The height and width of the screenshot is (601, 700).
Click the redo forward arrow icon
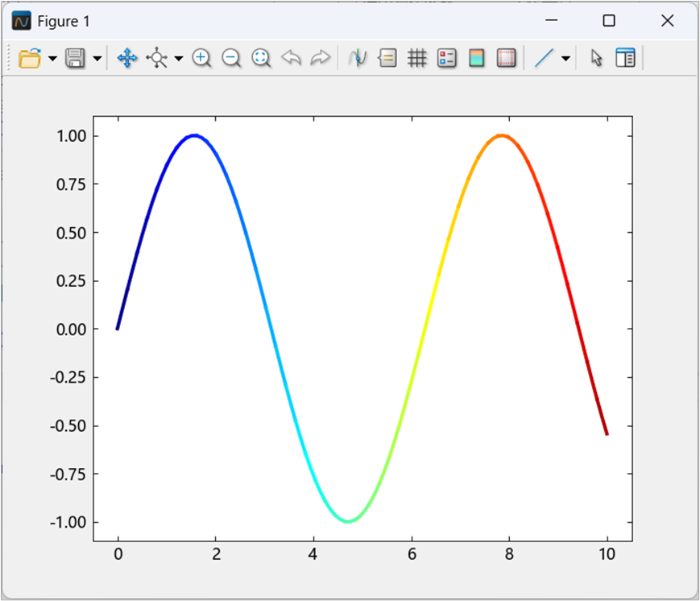(x=320, y=57)
